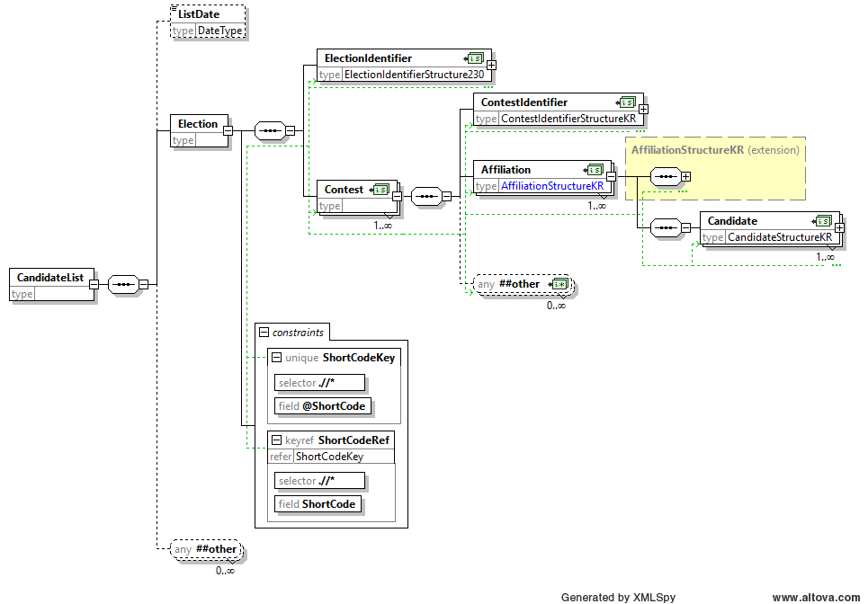The height and width of the screenshot is (604, 868).
Task: Select the sequence compositor after Contest
Action: pos(426,196)
